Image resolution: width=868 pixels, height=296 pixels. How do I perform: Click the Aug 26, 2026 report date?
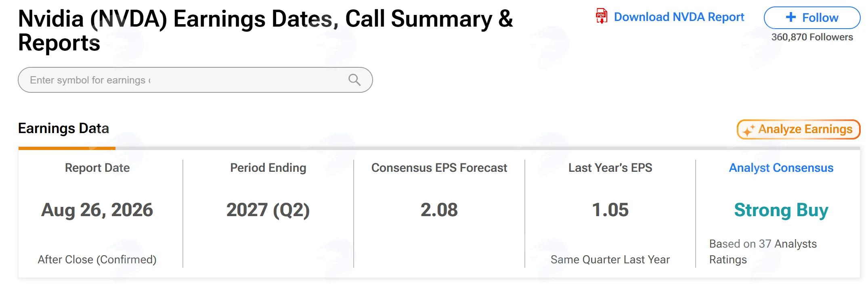[97, 210]
